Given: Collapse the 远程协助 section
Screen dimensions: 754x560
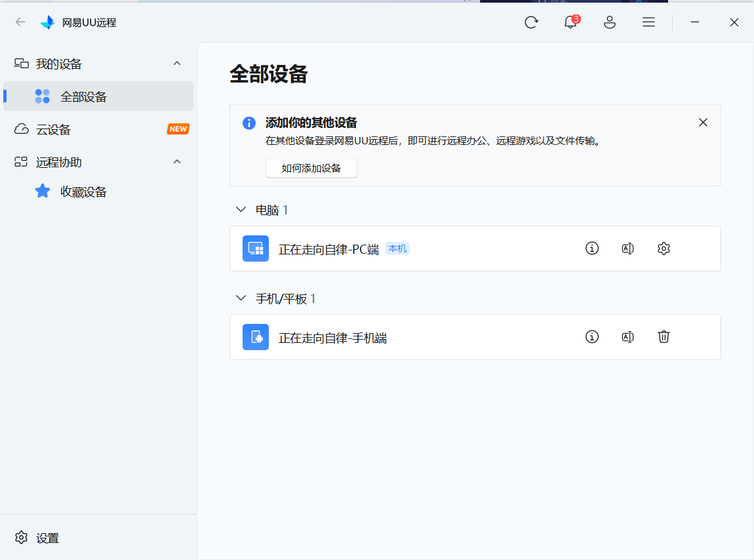Looking at the screenshot, I should coord(177,162).
